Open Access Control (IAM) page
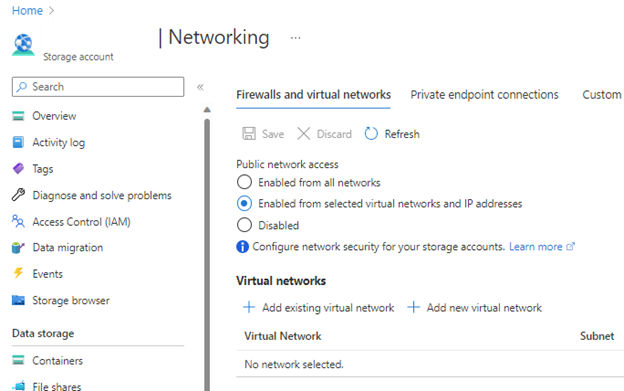 click(x=81, y=222)
